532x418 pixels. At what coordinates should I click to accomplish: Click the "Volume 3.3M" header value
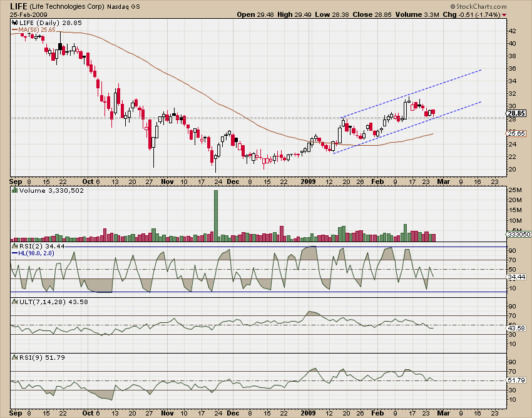pyautogui.click(x=417, y=14)
